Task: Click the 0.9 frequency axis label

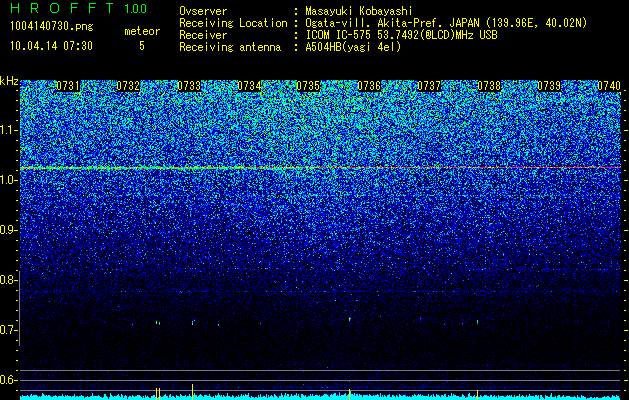Action: coord(9,230)
